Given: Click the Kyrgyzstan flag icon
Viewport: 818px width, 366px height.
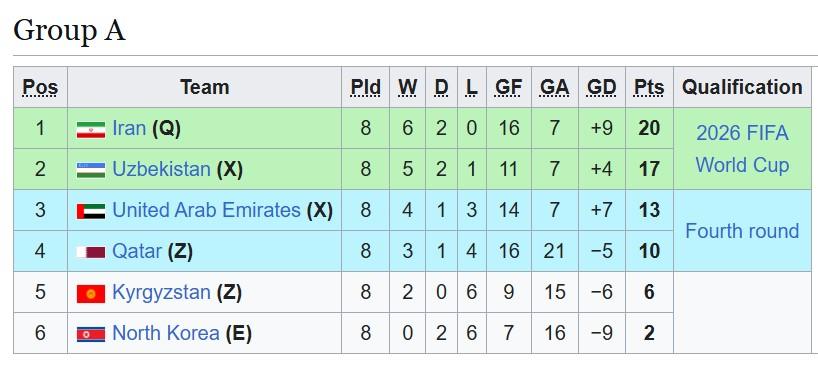Looking at the screenshot, I should [91, 294].
